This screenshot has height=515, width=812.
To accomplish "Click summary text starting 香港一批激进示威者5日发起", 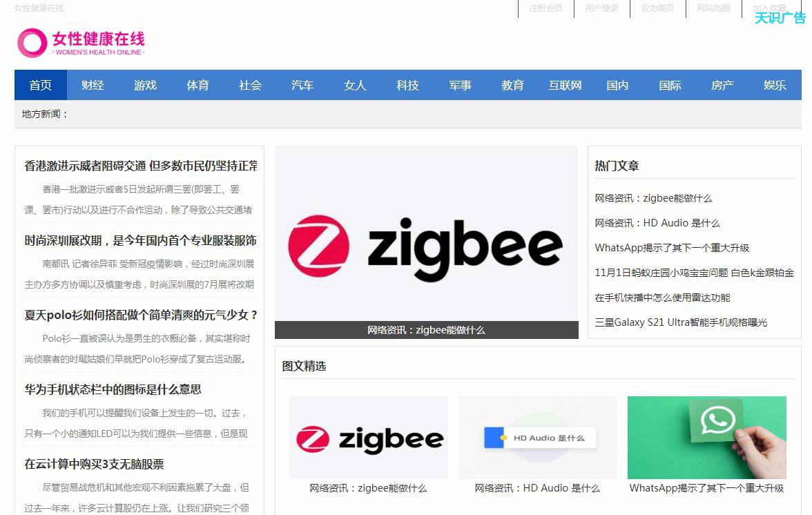I will [x=138, y=200].
